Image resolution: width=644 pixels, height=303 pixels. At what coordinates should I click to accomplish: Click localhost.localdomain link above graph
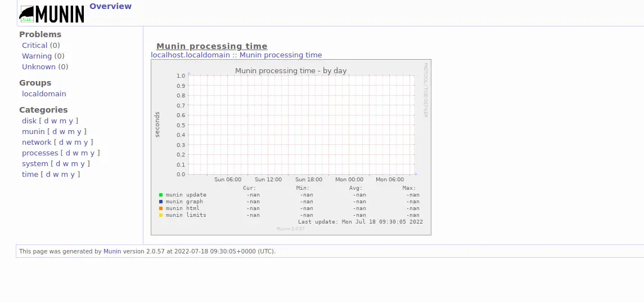[190, 55]
